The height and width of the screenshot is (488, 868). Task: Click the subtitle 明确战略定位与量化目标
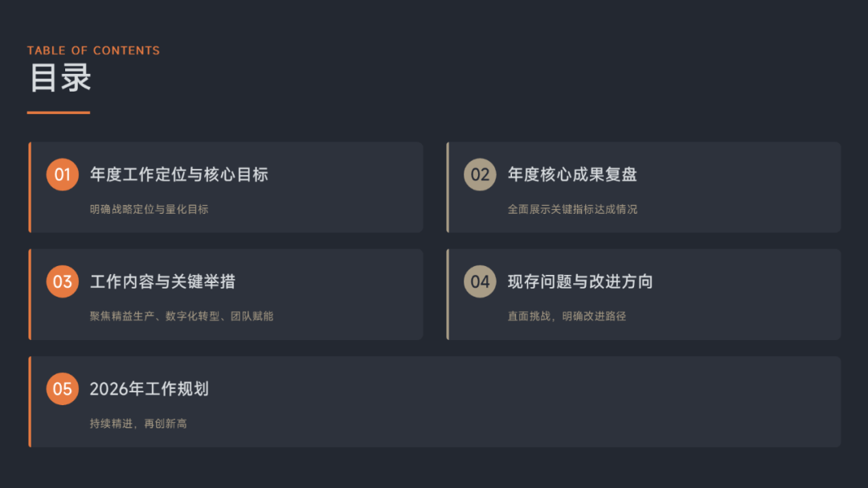(x=149, y=209)
